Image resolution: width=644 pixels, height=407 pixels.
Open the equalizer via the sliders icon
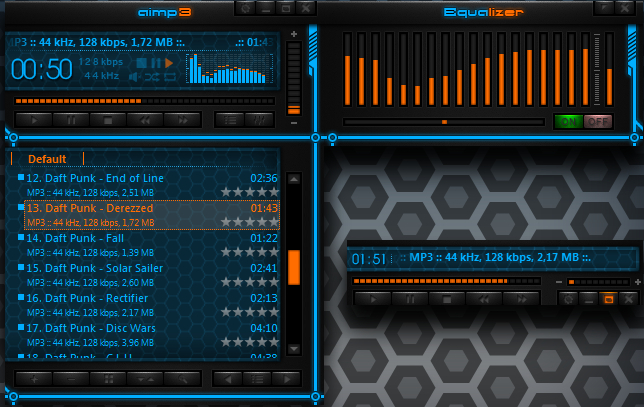[259, 120]
